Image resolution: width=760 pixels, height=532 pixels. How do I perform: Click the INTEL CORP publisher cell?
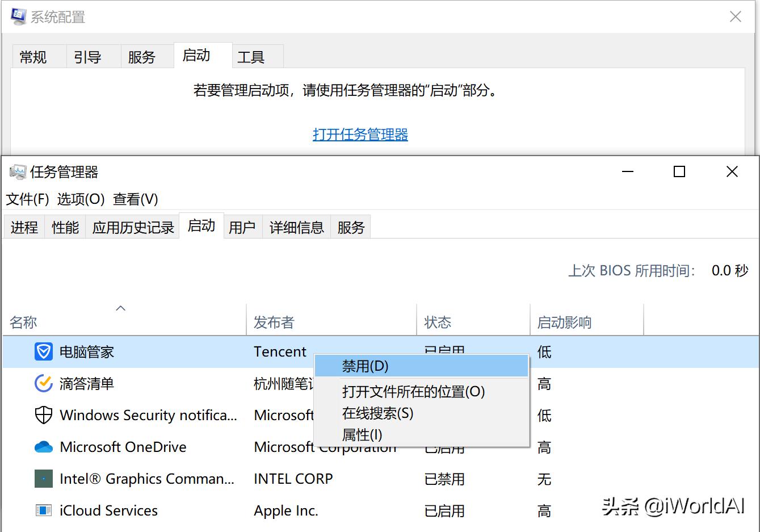(x=293, y=479)
